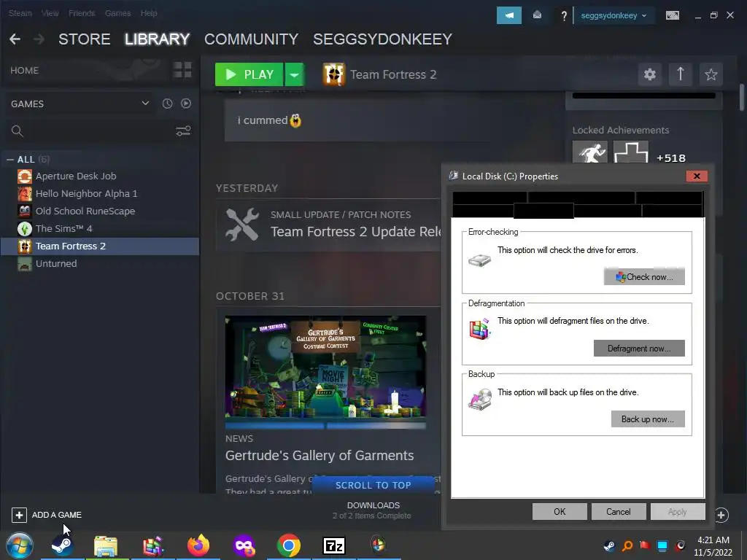Click the Check now button
Viewport: 747px width, 560px height.
[x=644, y=277]
